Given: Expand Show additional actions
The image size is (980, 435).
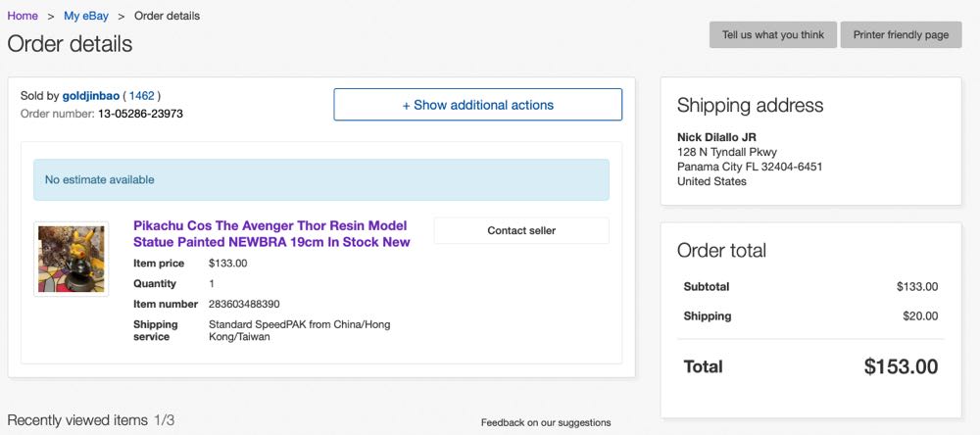Looking at the screenshot, I should pos(477,105).
